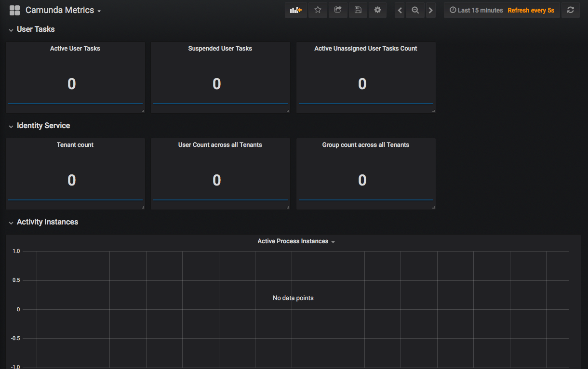Image resolution: width=588 pixels, height=369 pixels.
Task: Open the Active Process Instances panel menu
Action: [x=296, y=241]
